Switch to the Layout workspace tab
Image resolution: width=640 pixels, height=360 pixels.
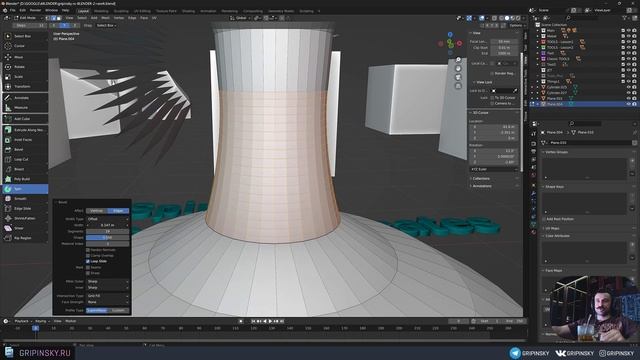[83, 11]
